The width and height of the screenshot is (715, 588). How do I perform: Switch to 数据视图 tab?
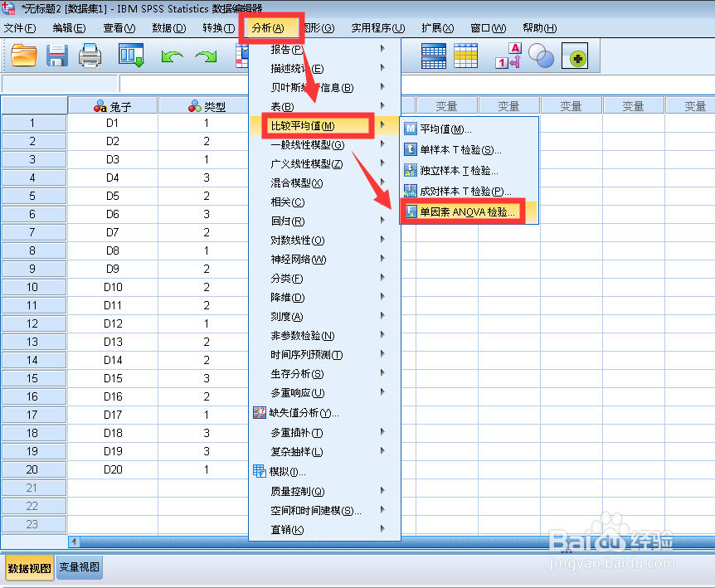[x=29, y=568]
